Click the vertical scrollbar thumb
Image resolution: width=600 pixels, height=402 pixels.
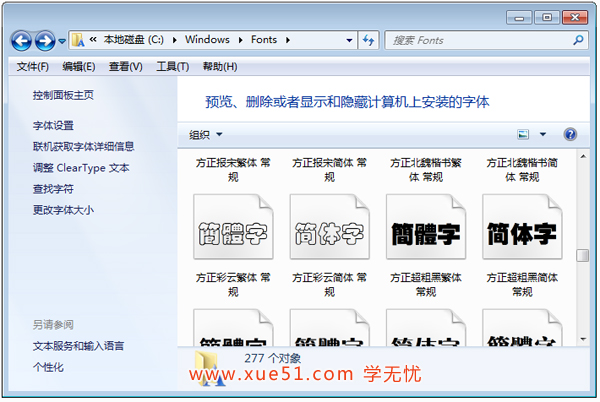point(583,256)
